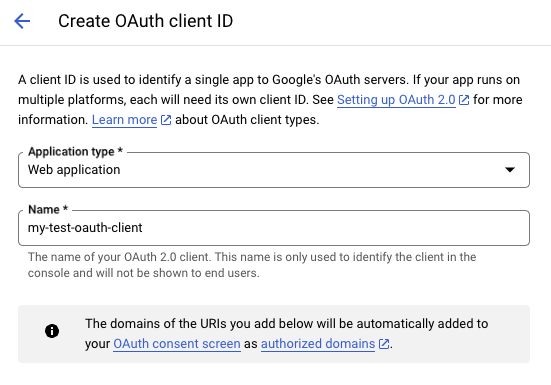551x385 pixels.
Task: Open external-link icon beside Setting up OAuth 2.0
Action: click(464, 100)
